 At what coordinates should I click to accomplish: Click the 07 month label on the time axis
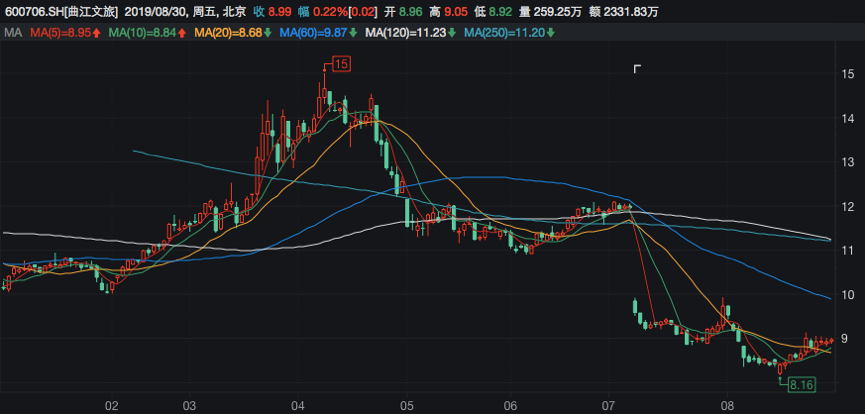(610, 406)
